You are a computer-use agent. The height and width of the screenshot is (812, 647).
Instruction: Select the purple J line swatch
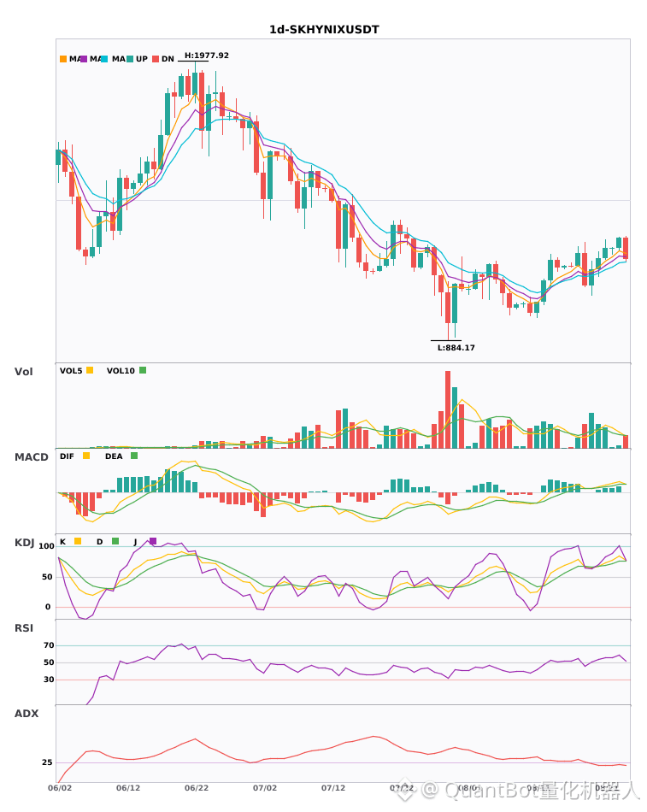153,541
